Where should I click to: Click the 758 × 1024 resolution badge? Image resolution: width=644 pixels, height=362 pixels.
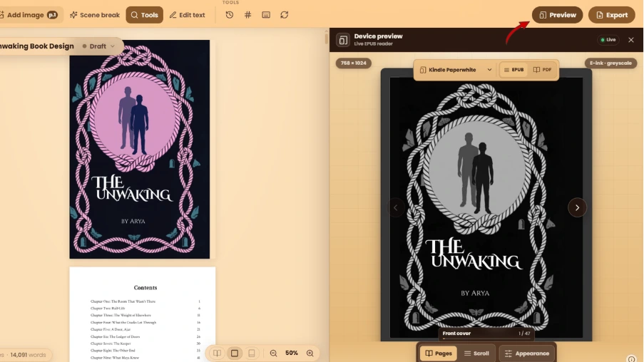coord(353,63)
